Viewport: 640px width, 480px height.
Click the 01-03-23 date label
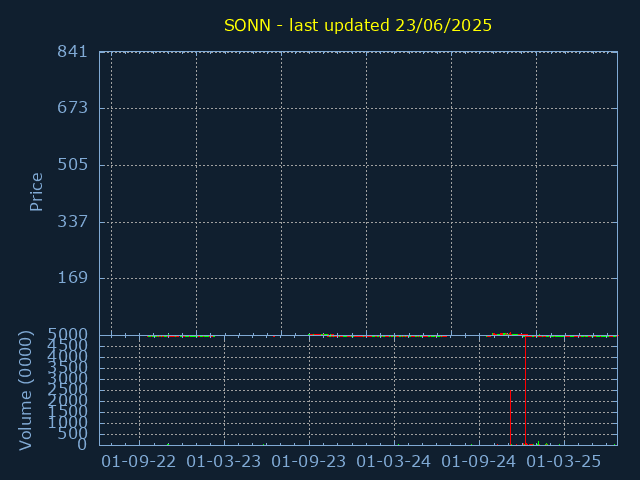pyautogui.click(x=224, y=462)
